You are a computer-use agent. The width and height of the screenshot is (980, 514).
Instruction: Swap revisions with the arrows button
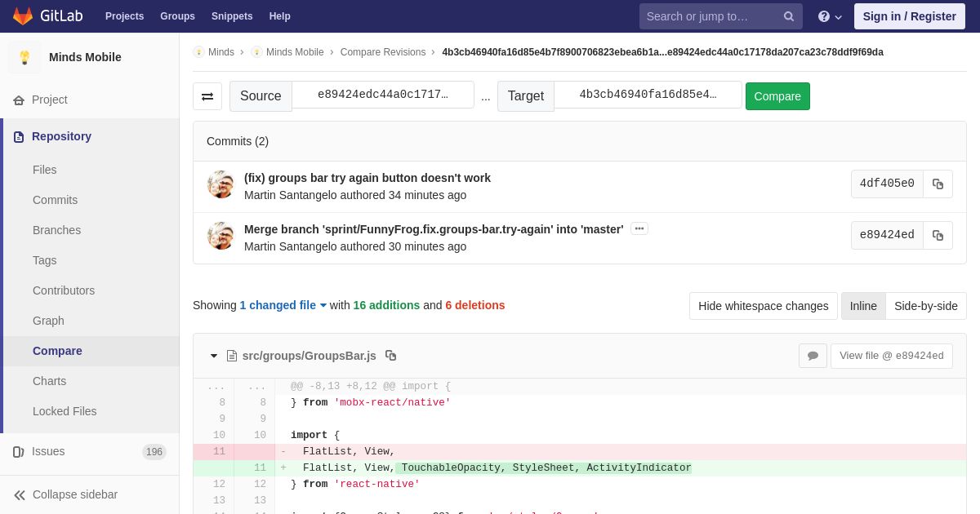tap(207, 96)
